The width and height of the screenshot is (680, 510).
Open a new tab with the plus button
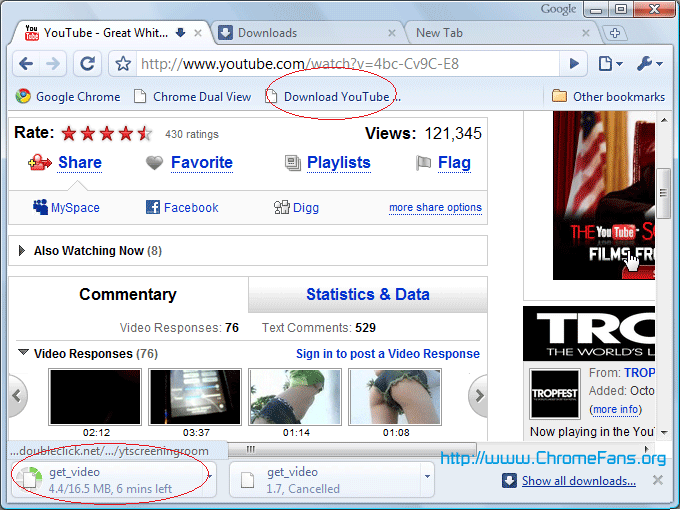pyautogui.click(x=615, y=33)
